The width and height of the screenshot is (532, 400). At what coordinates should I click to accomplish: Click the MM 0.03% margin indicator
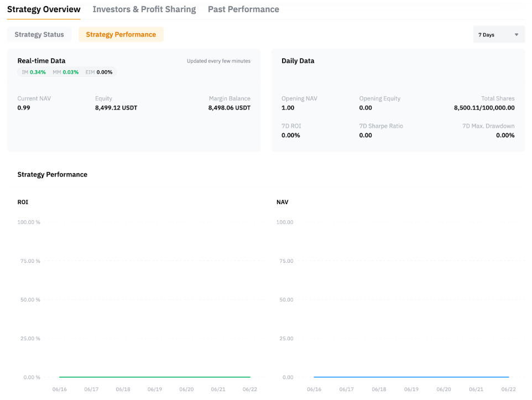pos(65,72)
